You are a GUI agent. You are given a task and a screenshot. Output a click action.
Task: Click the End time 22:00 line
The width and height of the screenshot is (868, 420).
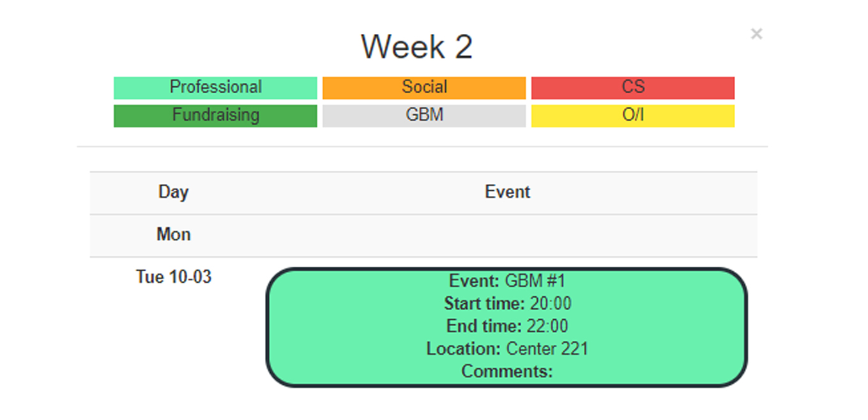tap(507, 326)
